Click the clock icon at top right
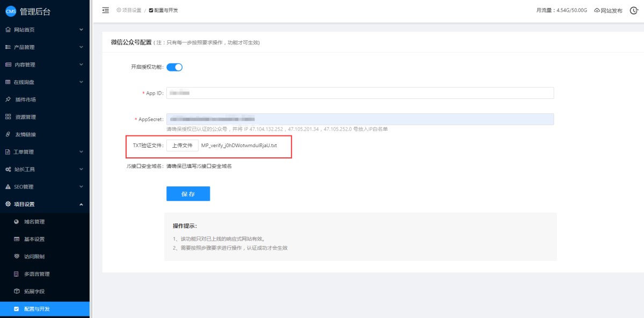Viewport: 644px width, 318px height. click(633, 10)
